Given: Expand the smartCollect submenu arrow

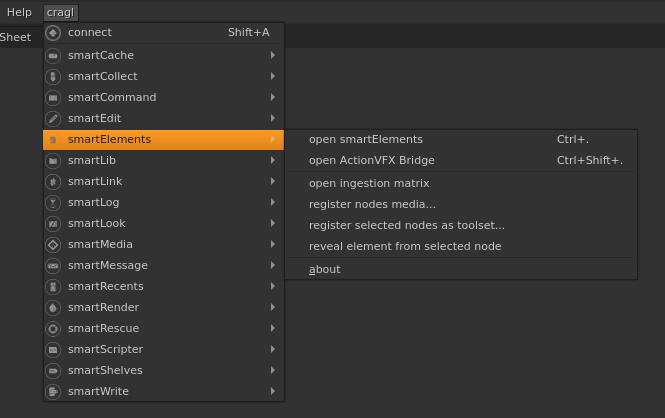Looking at the screenshot, I should coord(273,76).
